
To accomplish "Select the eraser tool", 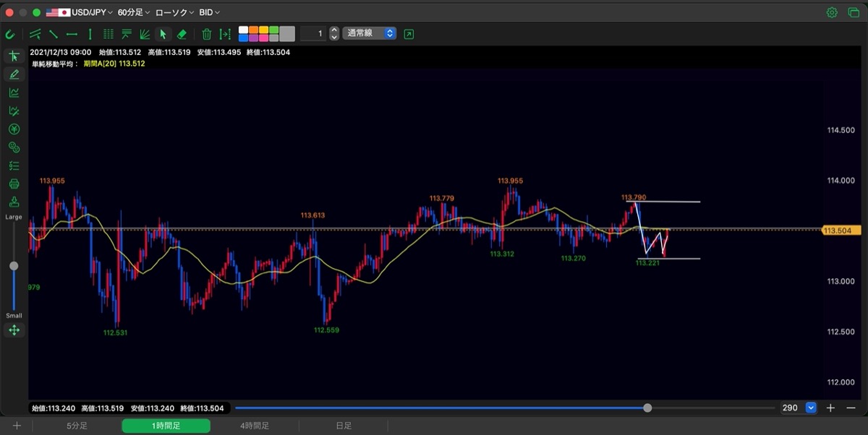I will click(x=182, y=34).
